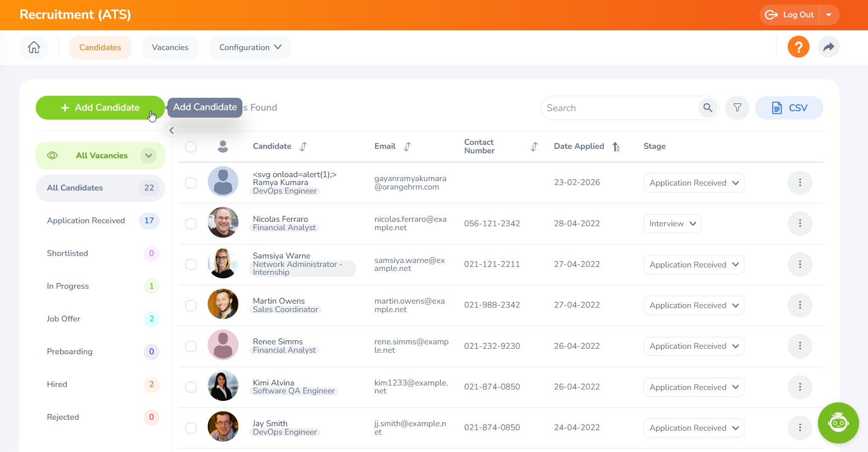Export candidates using CSV button
This screenshot has width=868, height=452.
pyautogui.click(x=789, y=108)
